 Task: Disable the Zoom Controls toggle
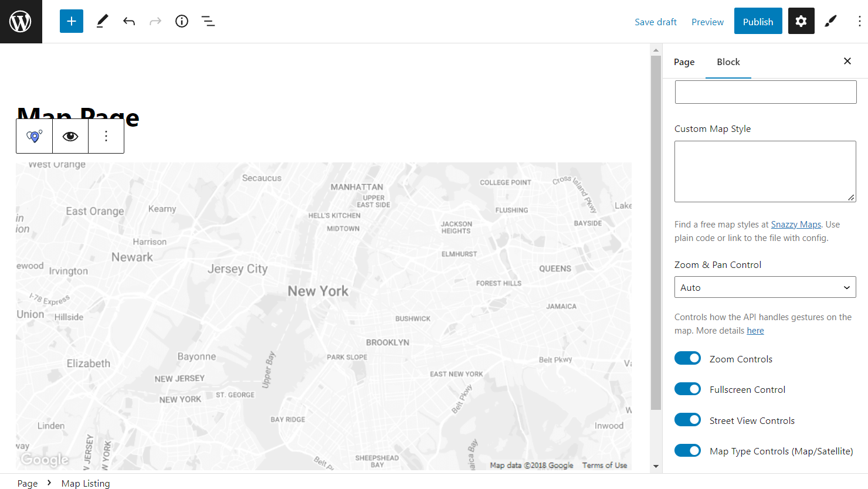point(687,358)
